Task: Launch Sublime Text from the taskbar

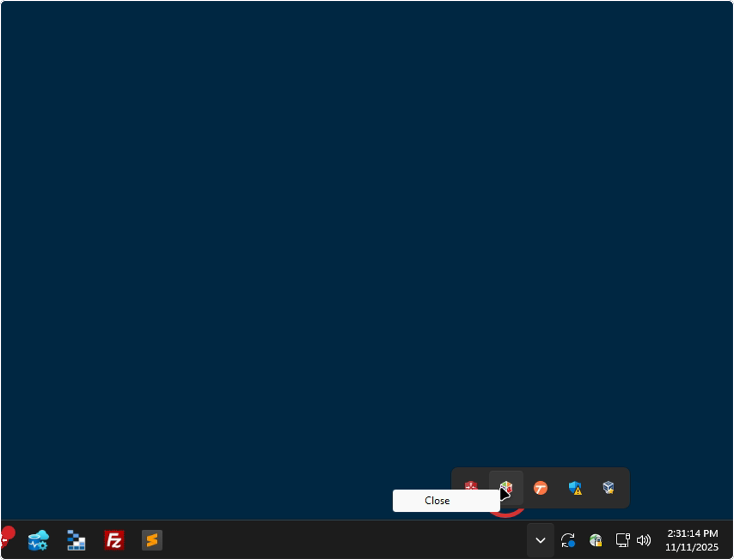Action: (152, 540)
